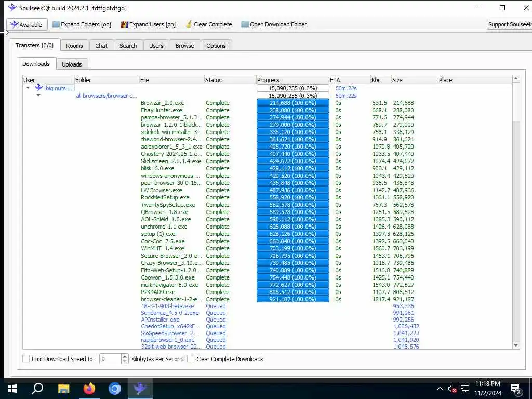This screenshot has height=399, width=532.
Task: Sort by the Kbs column header
Action: [381, 80]
